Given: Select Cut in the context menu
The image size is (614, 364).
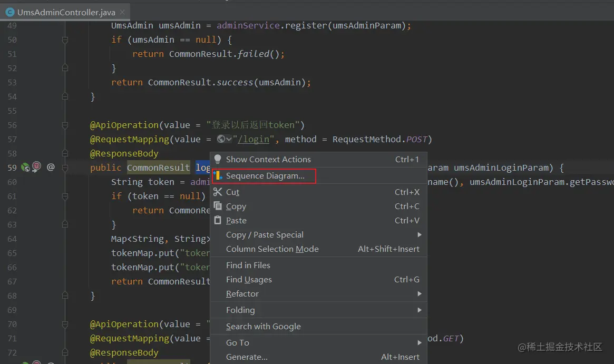Looking at the screenshot, I should pyautogui.click(x=319, y=192).
